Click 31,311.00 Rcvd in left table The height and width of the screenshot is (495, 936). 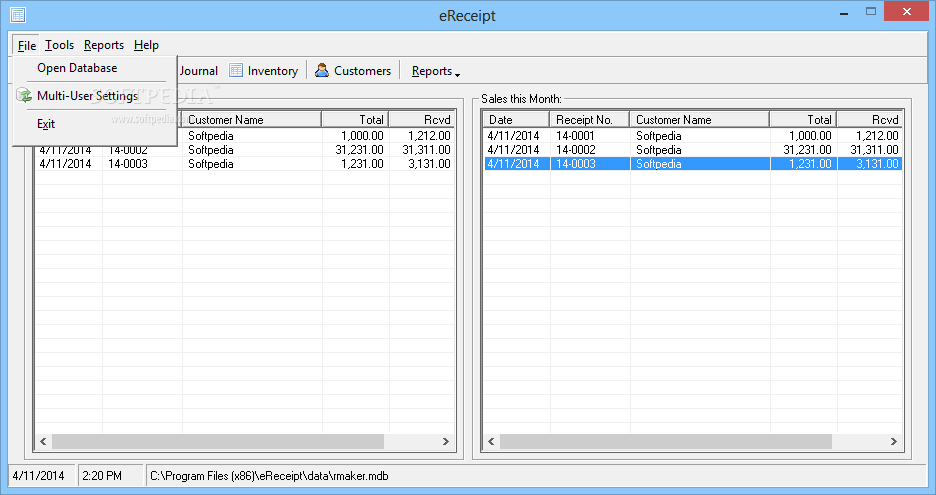point(426,150)
